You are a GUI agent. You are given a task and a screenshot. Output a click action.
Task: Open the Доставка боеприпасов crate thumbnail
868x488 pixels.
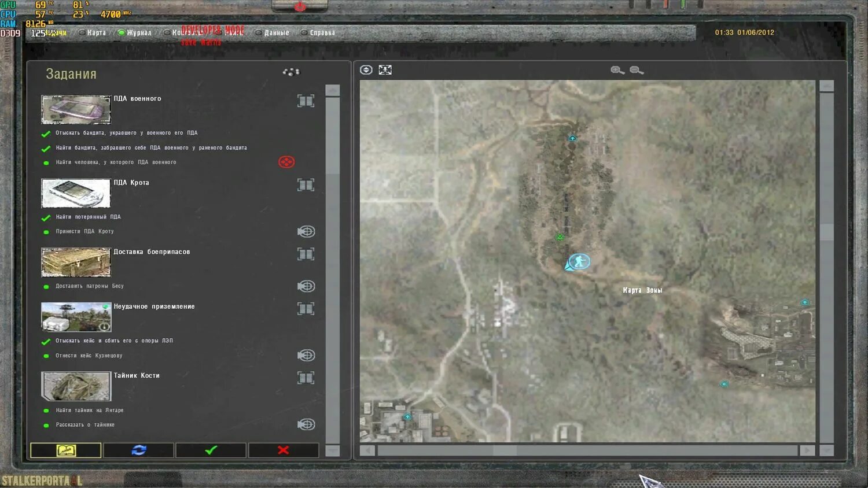coord(76,263)
